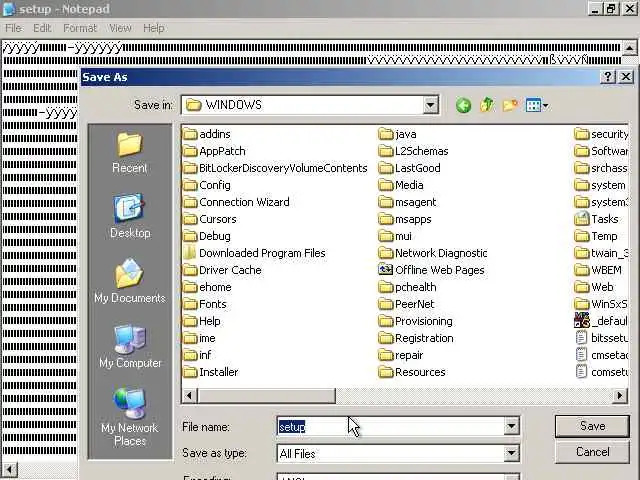The image size is (640, 480).
Task: Select the Network Diagnostic folder
Action: coord(433,253)
